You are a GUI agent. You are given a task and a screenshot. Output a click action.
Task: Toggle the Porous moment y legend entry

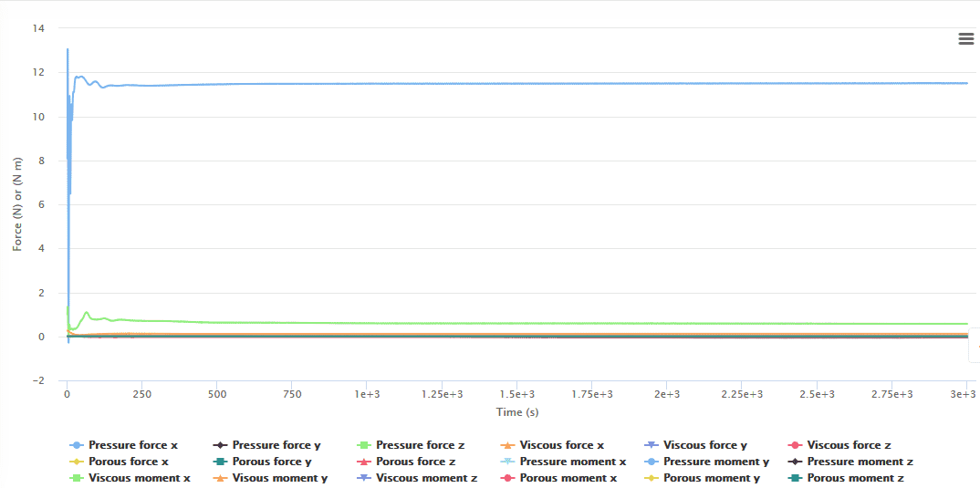(x=704, y=478)
